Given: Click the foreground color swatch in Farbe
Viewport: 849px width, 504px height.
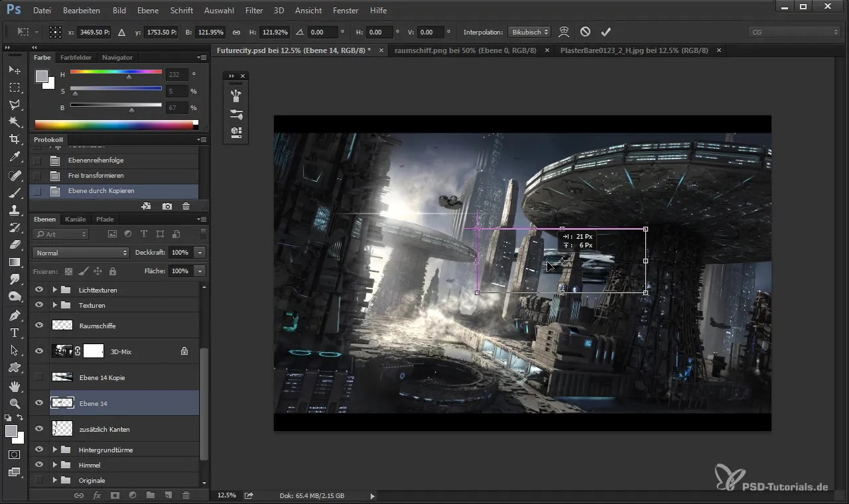Looking at the screenshot, I should click(x=42, y=76).
